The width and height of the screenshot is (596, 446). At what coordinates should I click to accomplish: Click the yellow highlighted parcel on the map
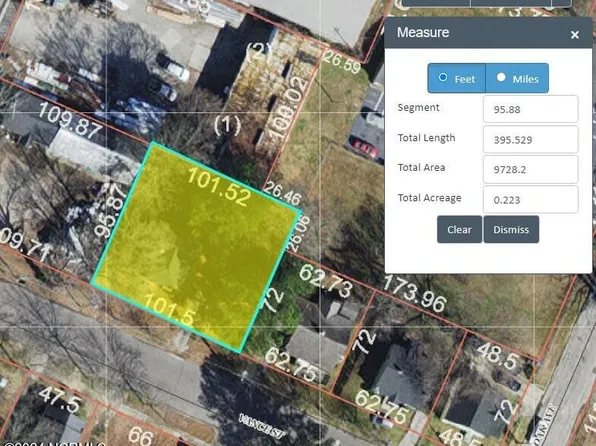(196, 247)
